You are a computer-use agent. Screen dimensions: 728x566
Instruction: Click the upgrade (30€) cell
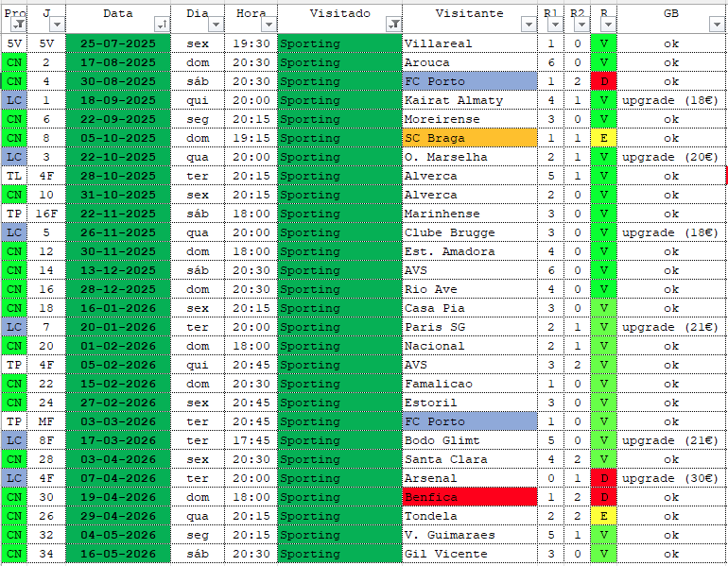tap(671, 478)
